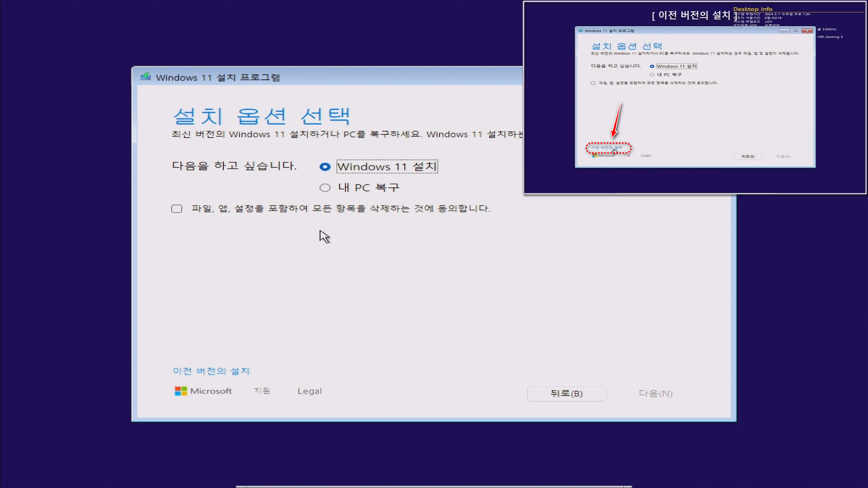Click the 'Desktop Info' label at top right
This screenshot has height=488, width=868.
(x=753, y=9)
